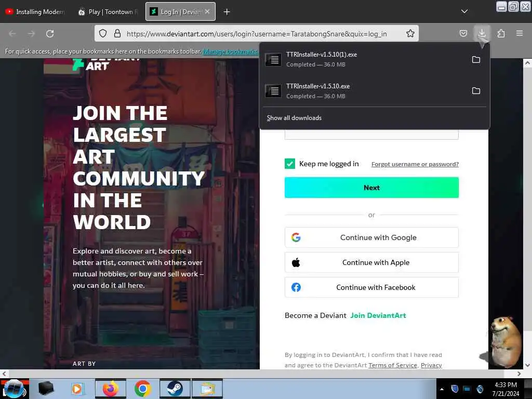Open the Firefox hamburger menu

pyautogui.click(x=519, y=33)
